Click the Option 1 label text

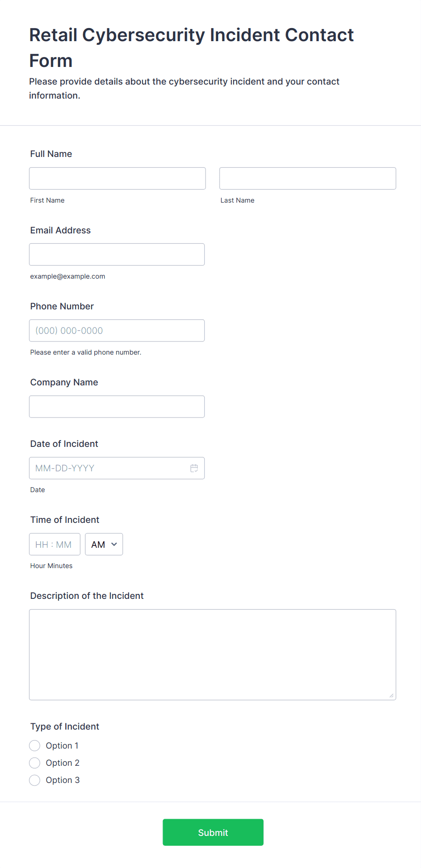click(x=62, y=745)
